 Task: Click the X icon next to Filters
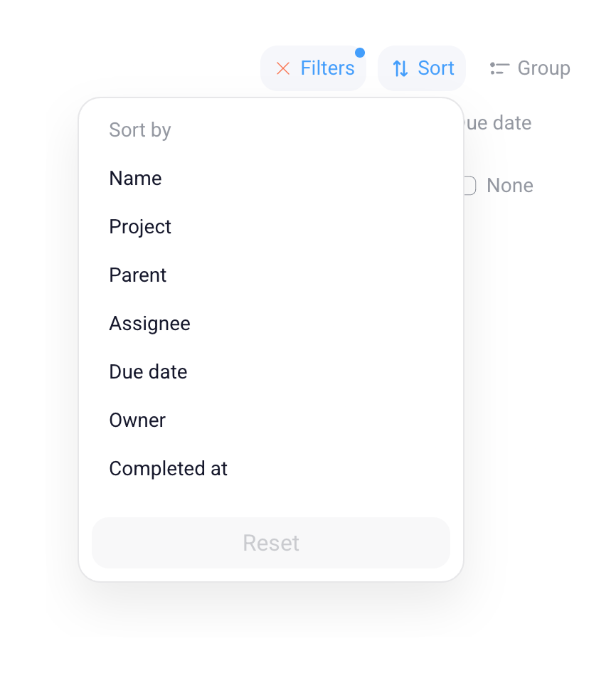(x=284, y=68)
